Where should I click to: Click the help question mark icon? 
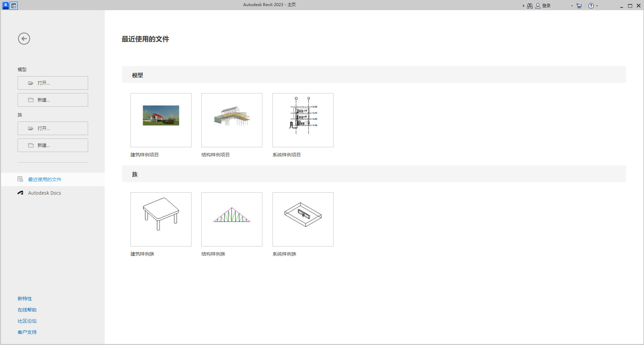(591, 6)
